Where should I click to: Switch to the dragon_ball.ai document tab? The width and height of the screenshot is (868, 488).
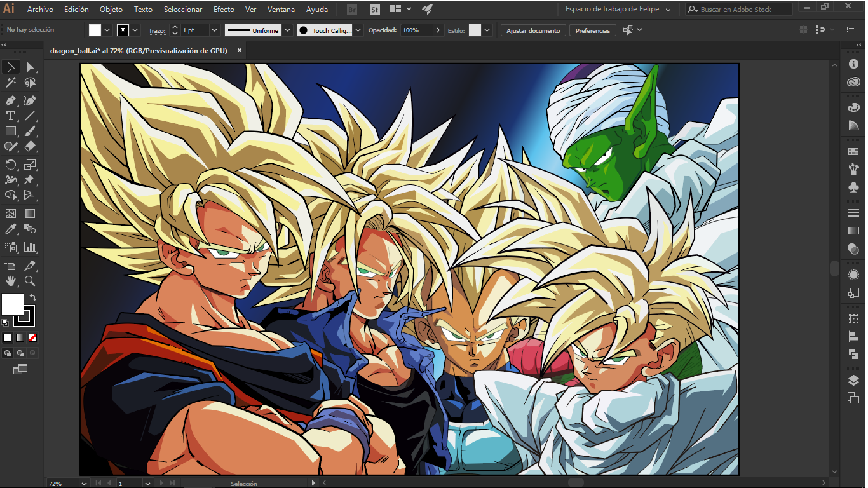tap(139, 51)
